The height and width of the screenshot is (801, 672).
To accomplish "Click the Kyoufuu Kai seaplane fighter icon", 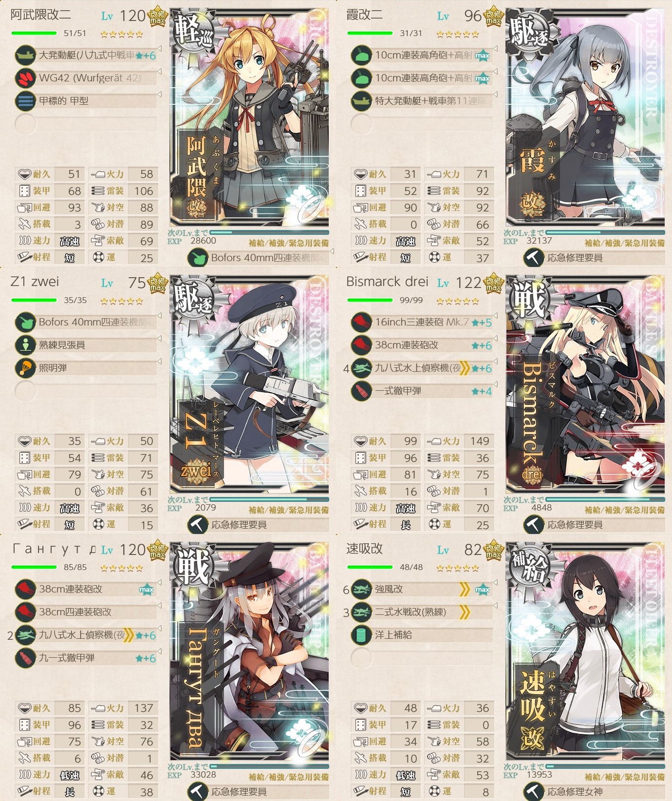I will [361, 589].
